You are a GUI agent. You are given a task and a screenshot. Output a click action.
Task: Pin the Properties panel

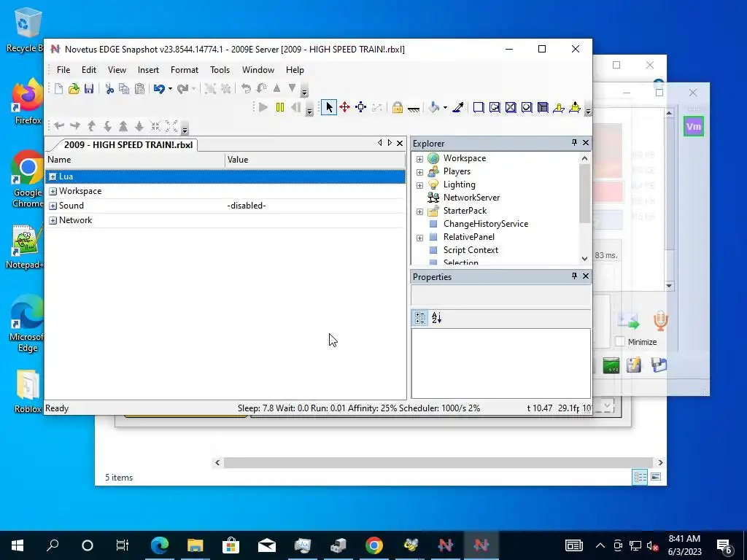[x=574, y=276]
